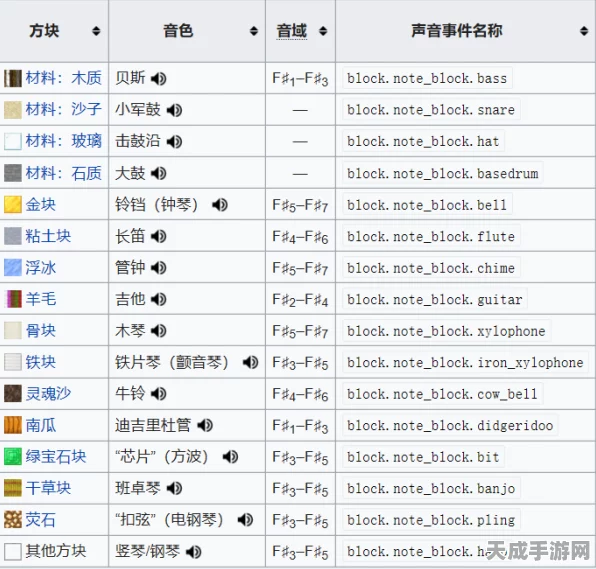
Task: Click the stone block icon
Action: point(13,173)
